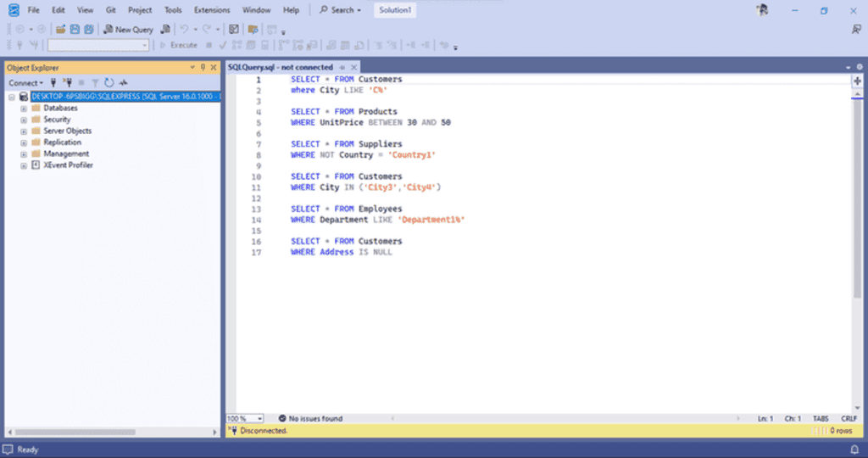
Task: Click the Disconnect plug icon in Object Explorer
Action: (68, 83)
